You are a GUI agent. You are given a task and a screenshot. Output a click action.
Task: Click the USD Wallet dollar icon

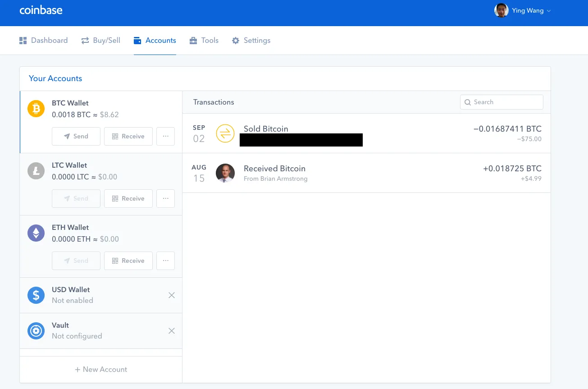coord(36,295)
